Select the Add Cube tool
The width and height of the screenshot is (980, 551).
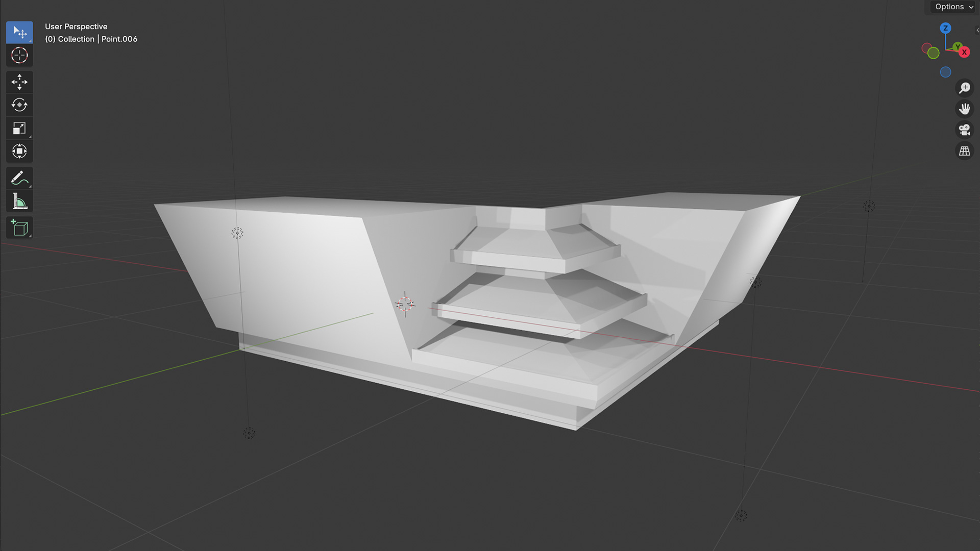(x=19, y=228)
